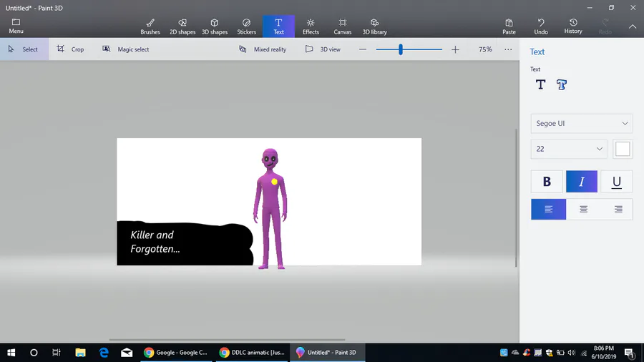Open the 3D library tab
Image resolution: width=644 pixels, height=362 pixels.
(374, 26)
